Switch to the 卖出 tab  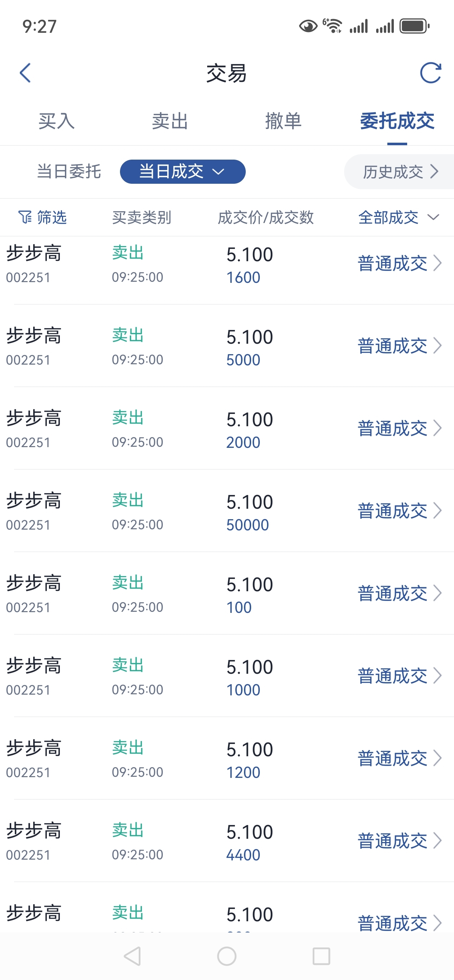click(x=170, y=121)
